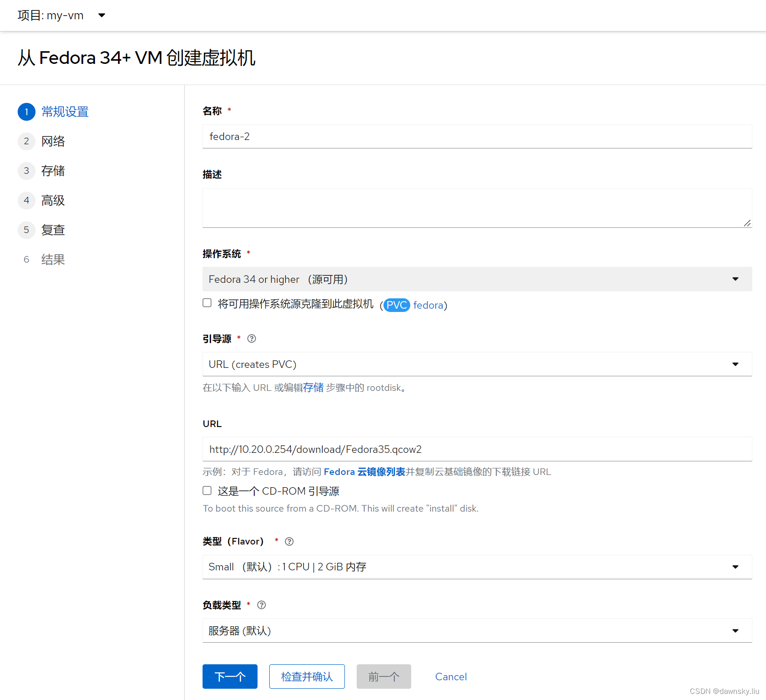This screenshot has width=766, height=700.
Task: Open the Flavor Small dropdown
Action: (x=477, y=567)
